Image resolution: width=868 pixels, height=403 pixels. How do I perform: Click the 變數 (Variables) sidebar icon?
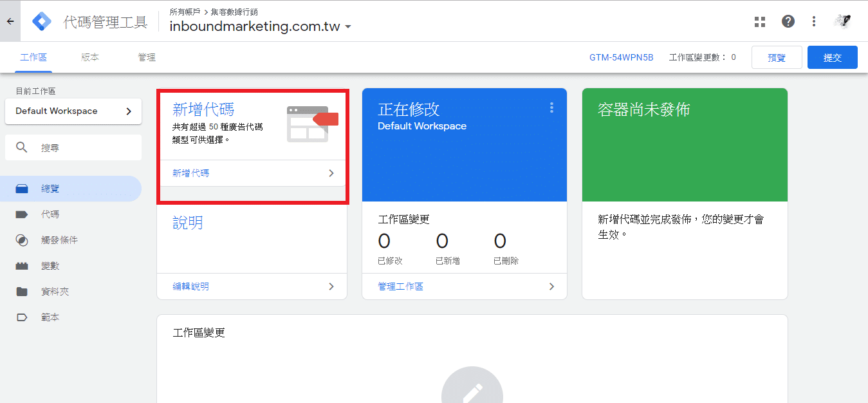tap(21, 265)
